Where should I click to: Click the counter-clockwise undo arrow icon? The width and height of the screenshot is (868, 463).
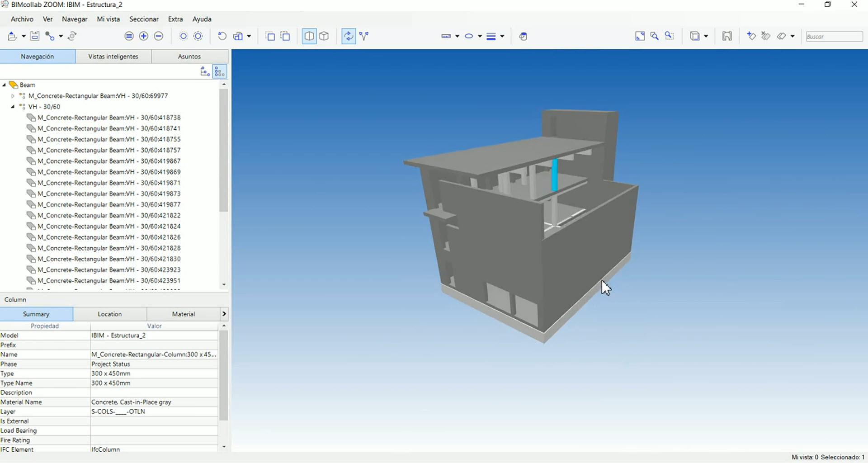click(222, 36)
